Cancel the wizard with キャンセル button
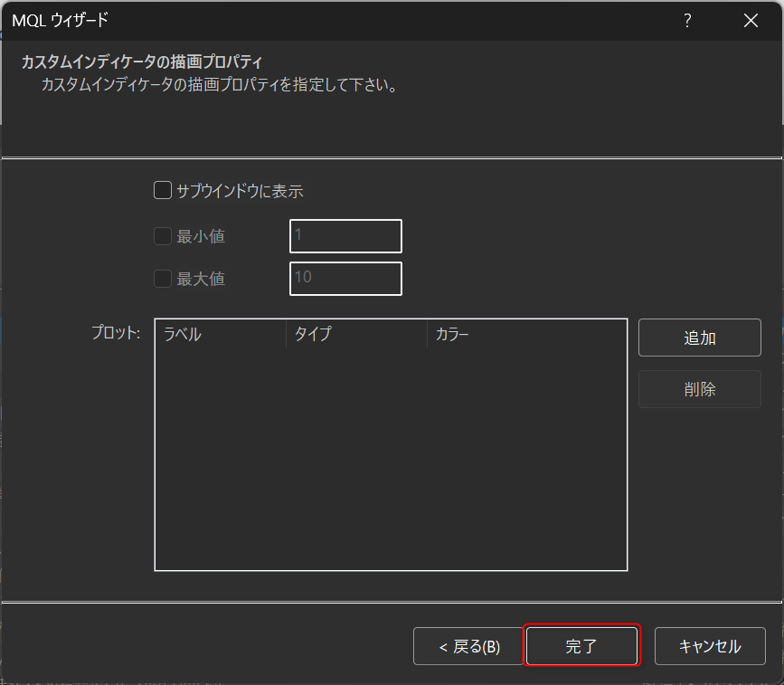The height and width of the screenshot is (685, 784). [x=710, y=646]
